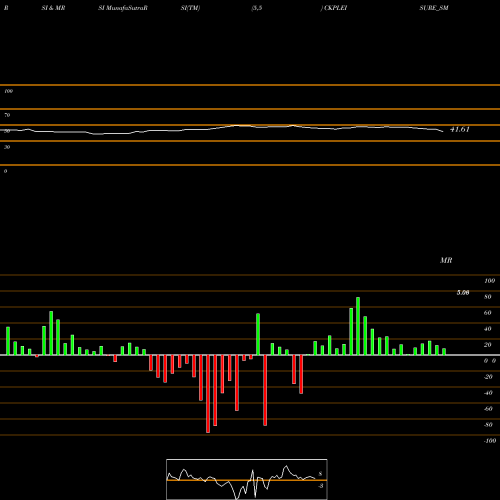Click the RSI axis label 100
The width and height of the screenshot is (500, 500).
9,91
